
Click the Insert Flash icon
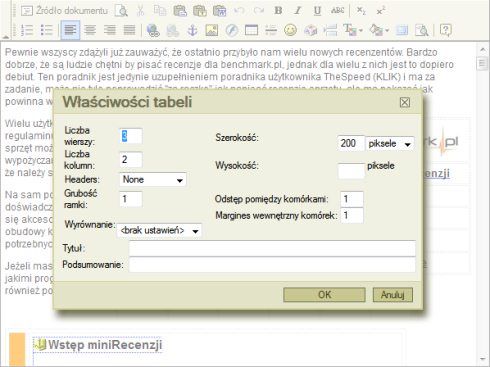232,30
